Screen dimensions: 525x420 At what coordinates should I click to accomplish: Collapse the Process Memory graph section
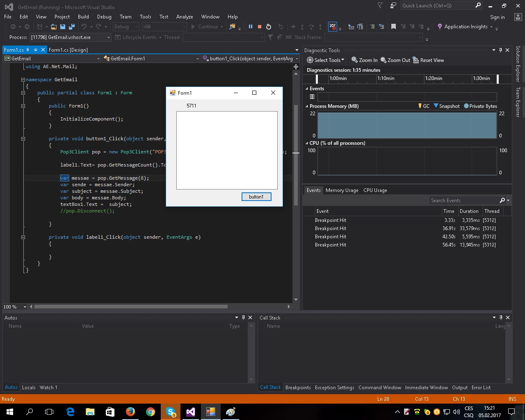tap(306, 106)
